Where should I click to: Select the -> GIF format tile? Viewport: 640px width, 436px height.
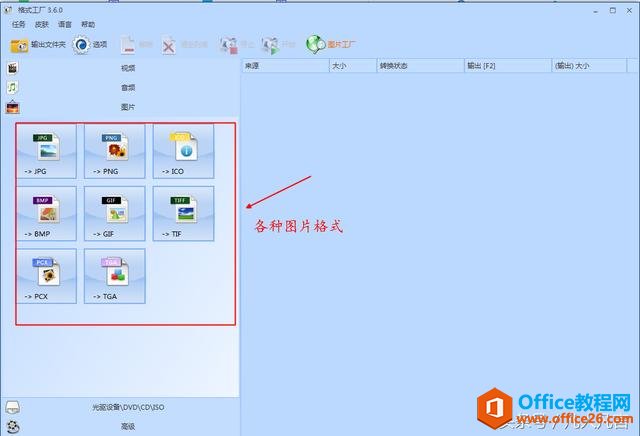click(x=115, y=214)
